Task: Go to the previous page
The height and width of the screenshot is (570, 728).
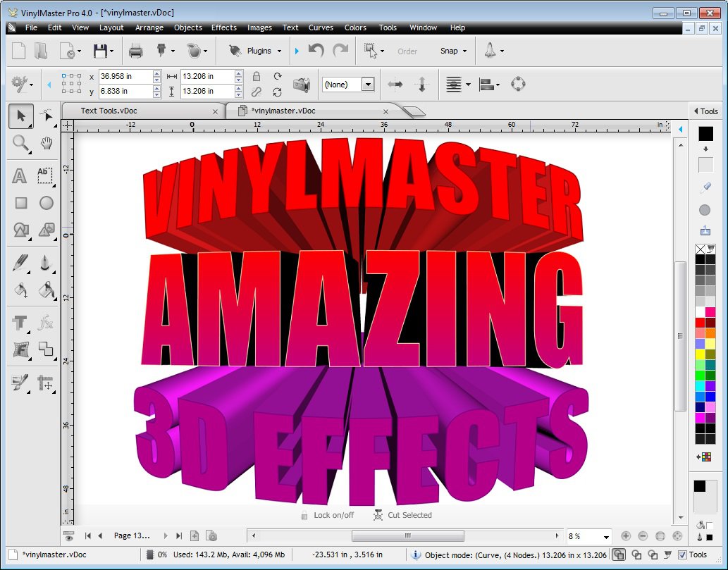Action: [100, 536]
